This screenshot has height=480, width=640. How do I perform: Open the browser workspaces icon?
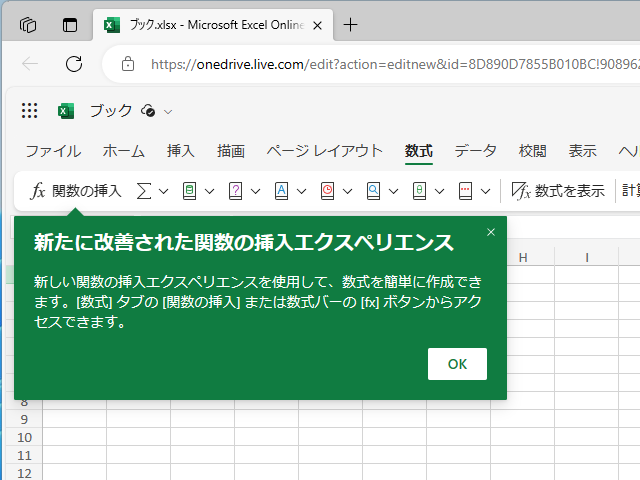(x=28, y=25)
